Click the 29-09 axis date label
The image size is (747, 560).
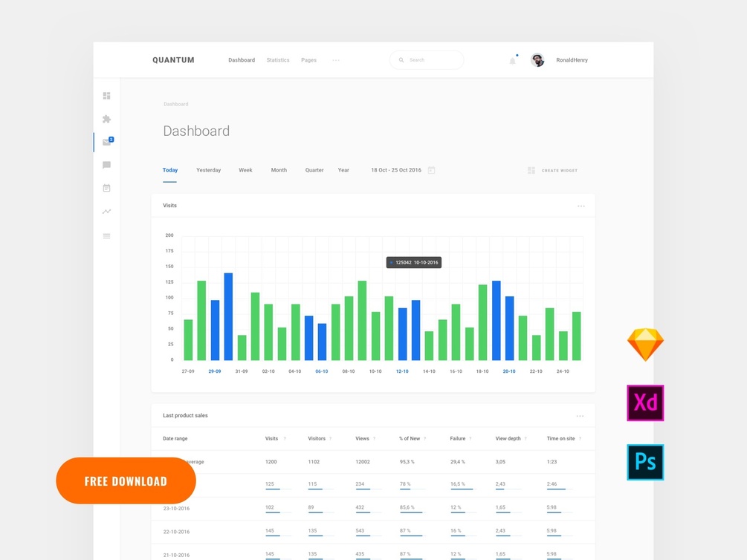tap(214, 371)
